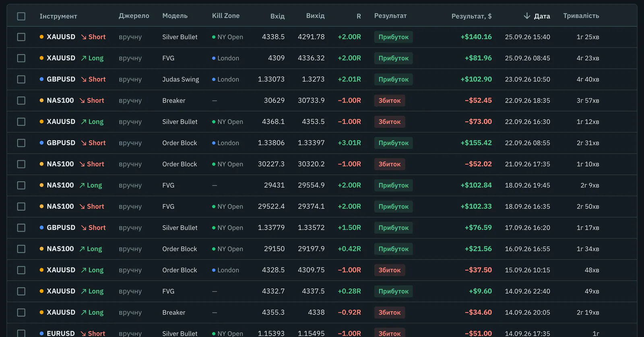Click the 1.33572 exit price
This screenshot has width=644, height=337.
point(311,228)
